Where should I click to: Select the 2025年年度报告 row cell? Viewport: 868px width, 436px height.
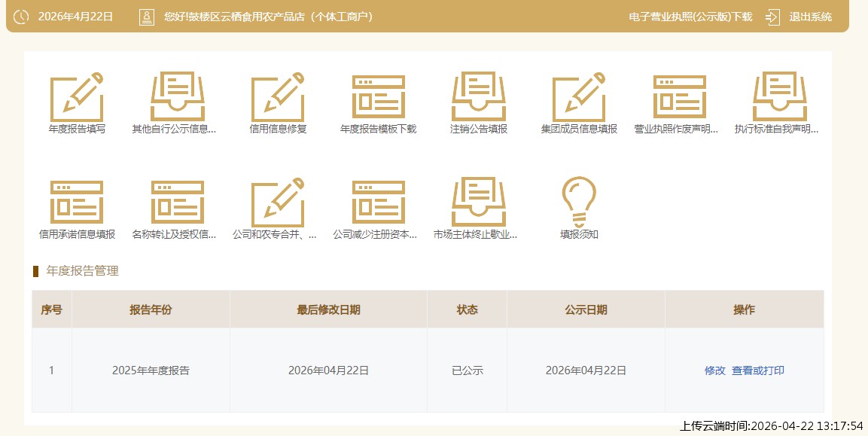coord(151,370)
